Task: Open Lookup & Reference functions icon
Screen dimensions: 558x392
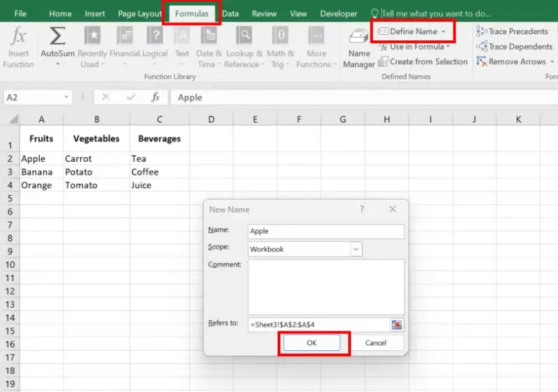Action: (245, 36)
